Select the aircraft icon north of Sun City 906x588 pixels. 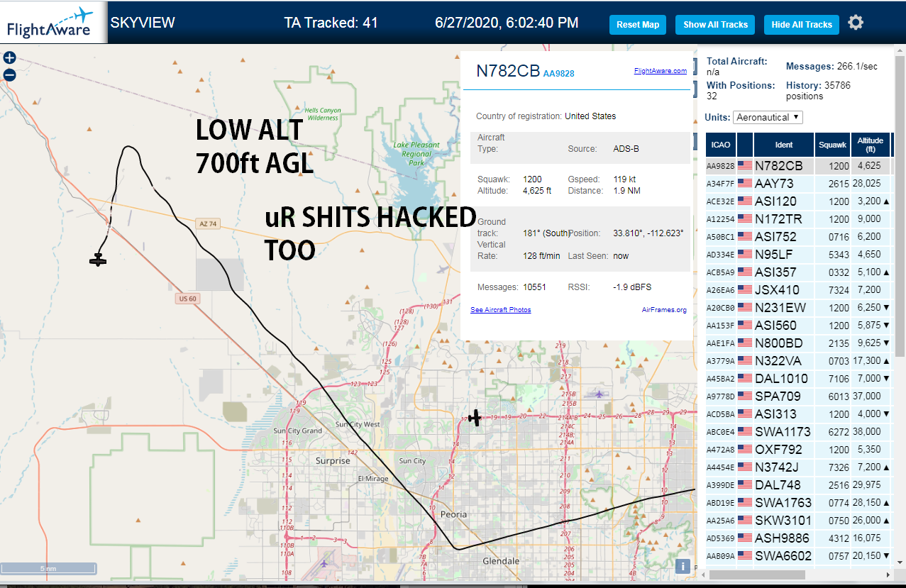(475, 418)
